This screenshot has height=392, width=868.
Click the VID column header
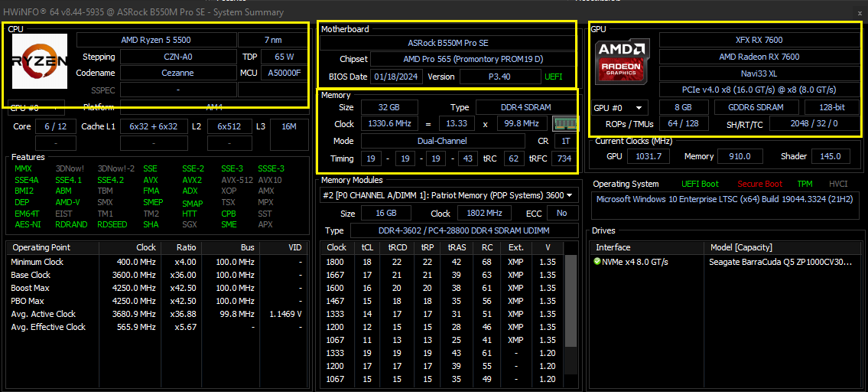click(x=284, y=248)
